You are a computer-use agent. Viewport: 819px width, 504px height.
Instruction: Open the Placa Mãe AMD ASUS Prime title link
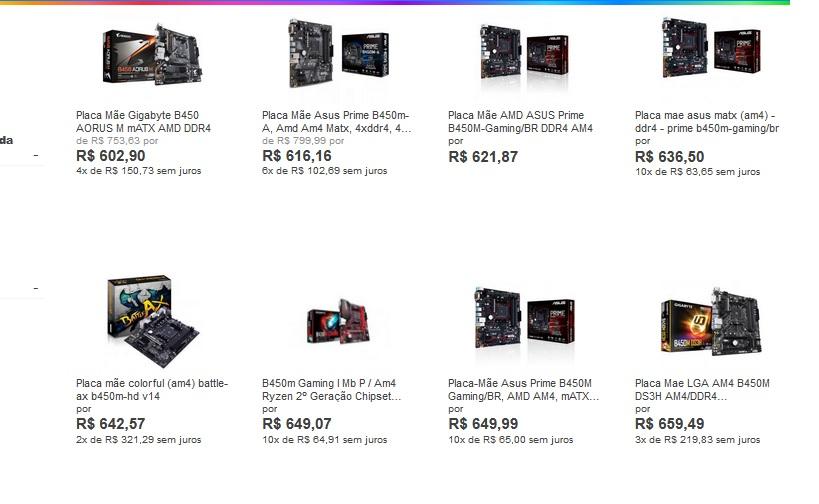point(520,122)
